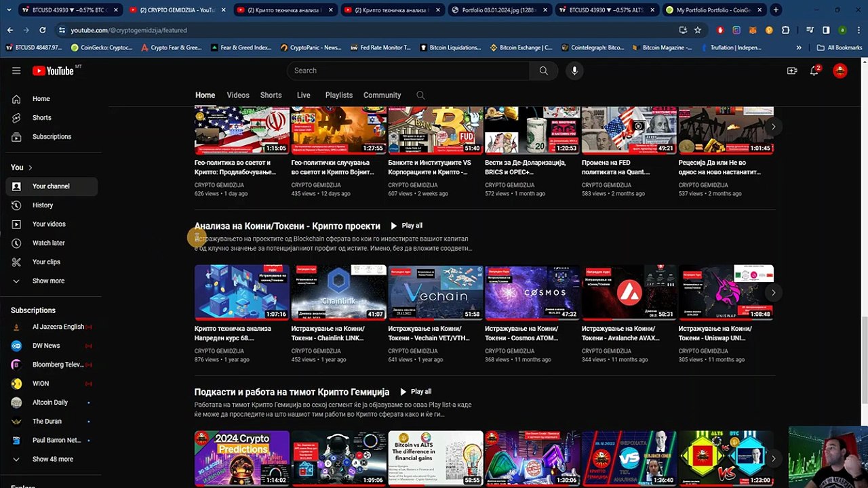This screenshot has width=868, height=488.
Task: Switch to the channel Live tab
Action: click(x=303, y=96)
